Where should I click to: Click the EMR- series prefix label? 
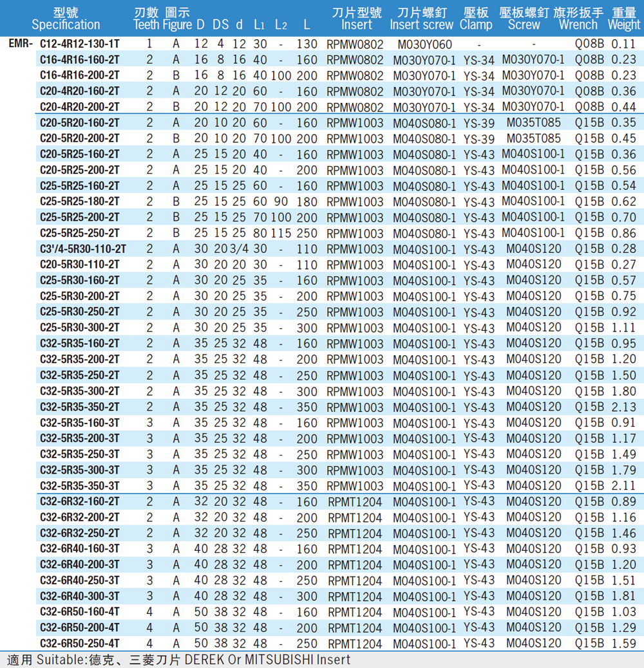click(x=21, y=44)
